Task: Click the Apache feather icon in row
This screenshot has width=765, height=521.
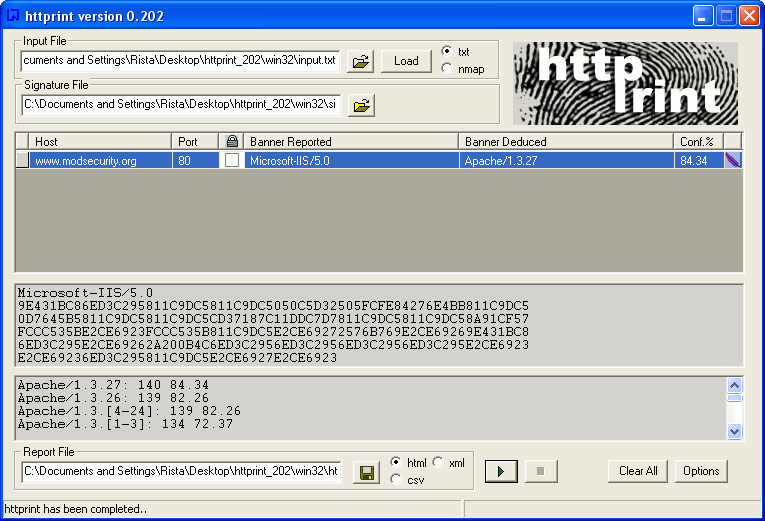Action: [x=733, y=160]
